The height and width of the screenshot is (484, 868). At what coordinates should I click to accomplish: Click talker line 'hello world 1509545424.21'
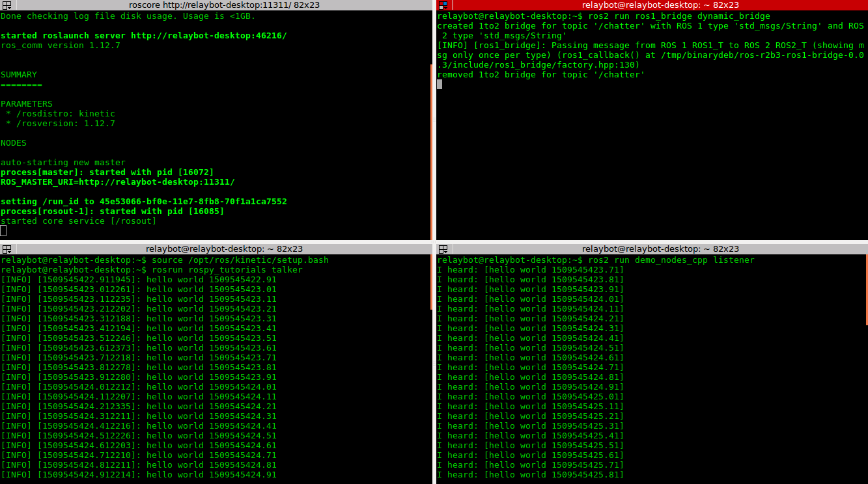[139, 407]
